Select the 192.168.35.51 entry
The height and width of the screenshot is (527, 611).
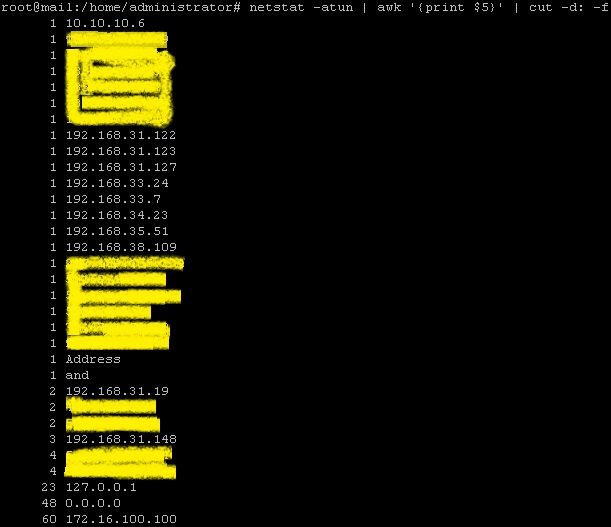coord(117,231)
